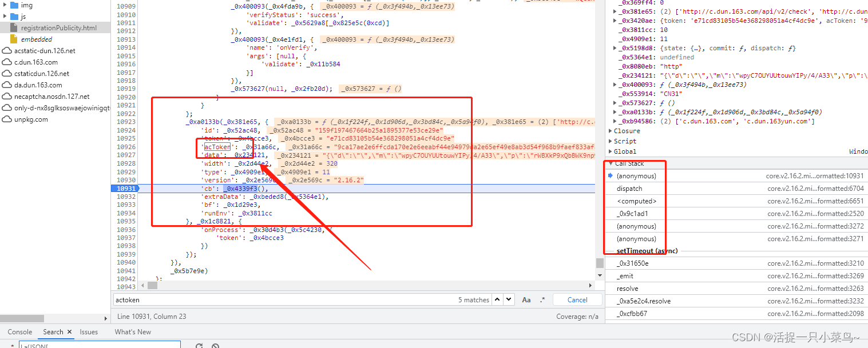Close the Search drawer tab
The height and width of the screenshot is (348, 868).
[70, 332]
